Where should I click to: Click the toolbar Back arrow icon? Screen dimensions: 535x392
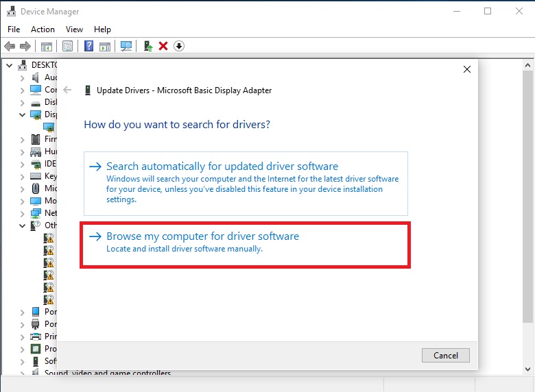pyautogui.click(x=10, y=46)
